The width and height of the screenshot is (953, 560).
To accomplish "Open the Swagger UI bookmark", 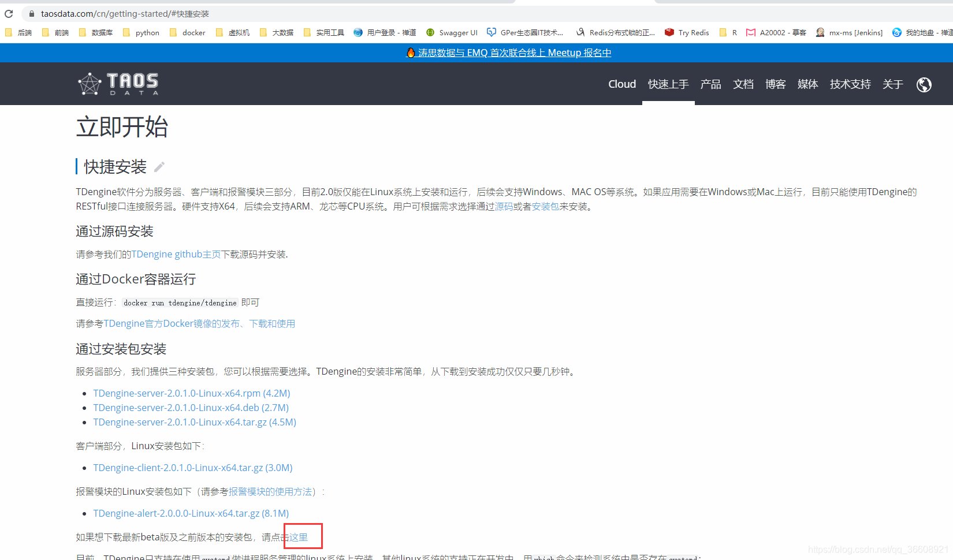I will coord(458,32).
